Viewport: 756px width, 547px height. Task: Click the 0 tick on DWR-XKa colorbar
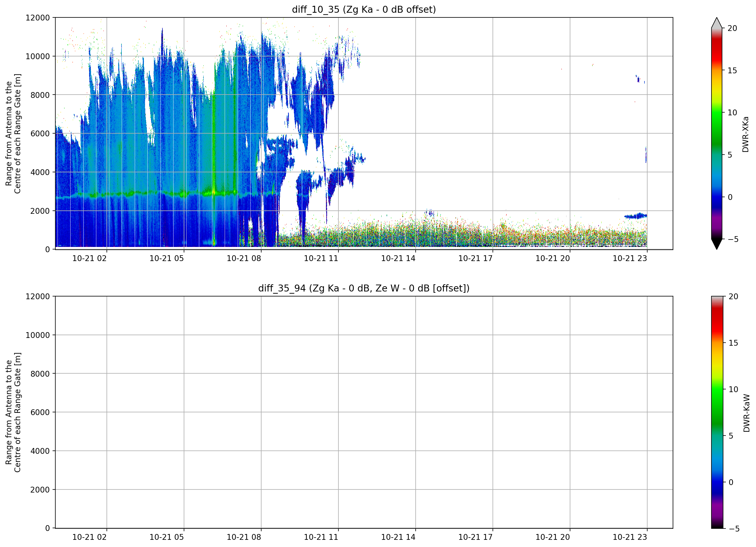[730, 197]
